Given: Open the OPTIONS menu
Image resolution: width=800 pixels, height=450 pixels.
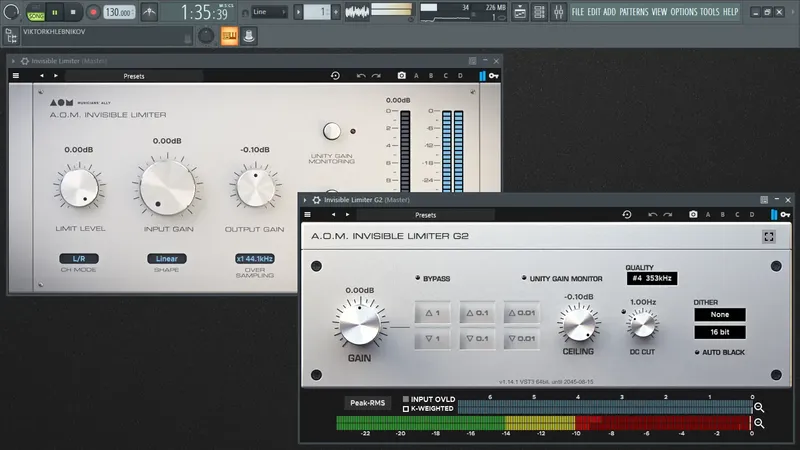Looking at the screenshot, I should click(x=684, y=12).
